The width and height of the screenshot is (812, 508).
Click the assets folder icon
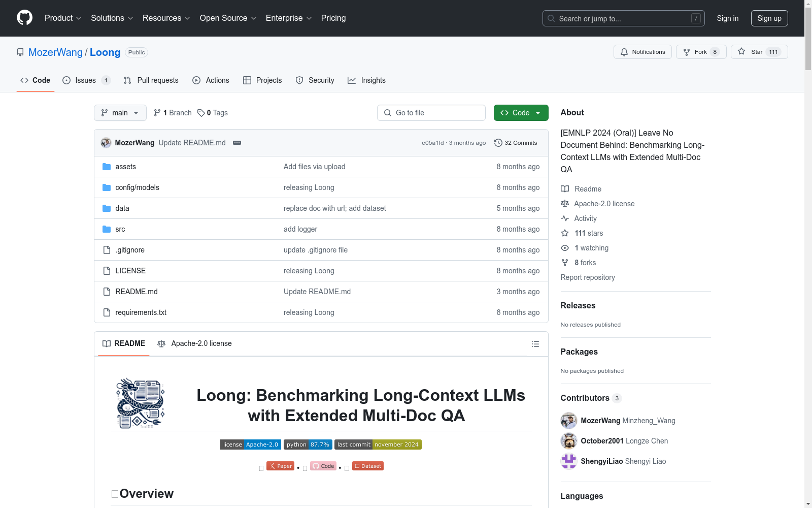(107, 167)
